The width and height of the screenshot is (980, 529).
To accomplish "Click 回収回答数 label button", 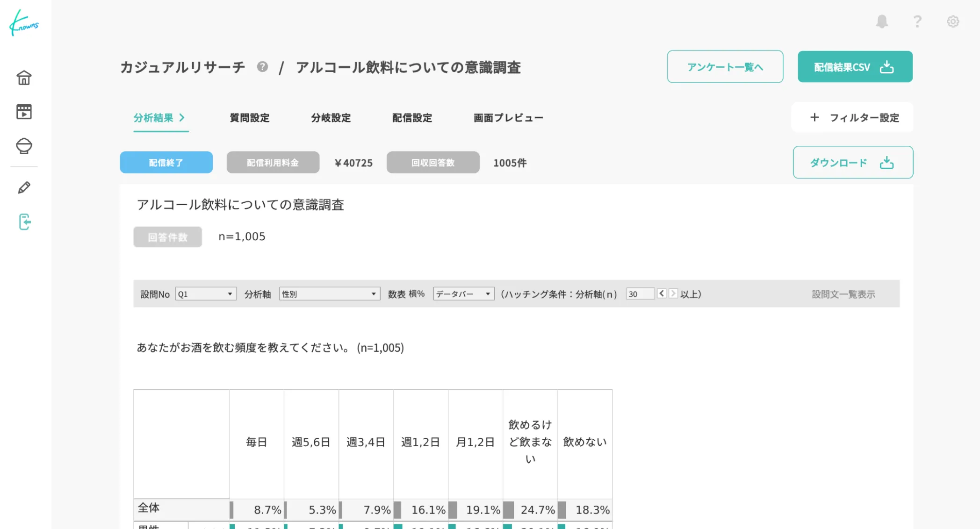I will [x=433, y=162].
